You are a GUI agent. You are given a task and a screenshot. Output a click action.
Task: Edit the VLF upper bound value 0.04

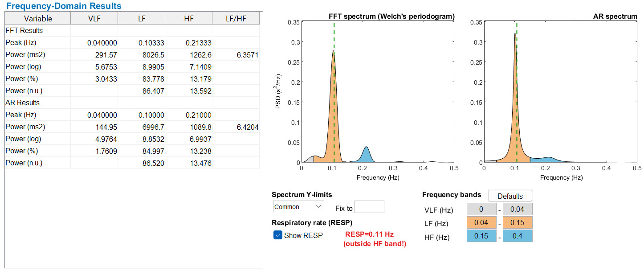518,209
